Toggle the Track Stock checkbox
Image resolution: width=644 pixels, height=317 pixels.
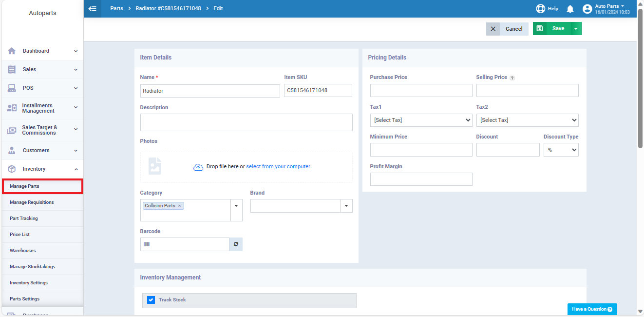click(x=151, y=300)
